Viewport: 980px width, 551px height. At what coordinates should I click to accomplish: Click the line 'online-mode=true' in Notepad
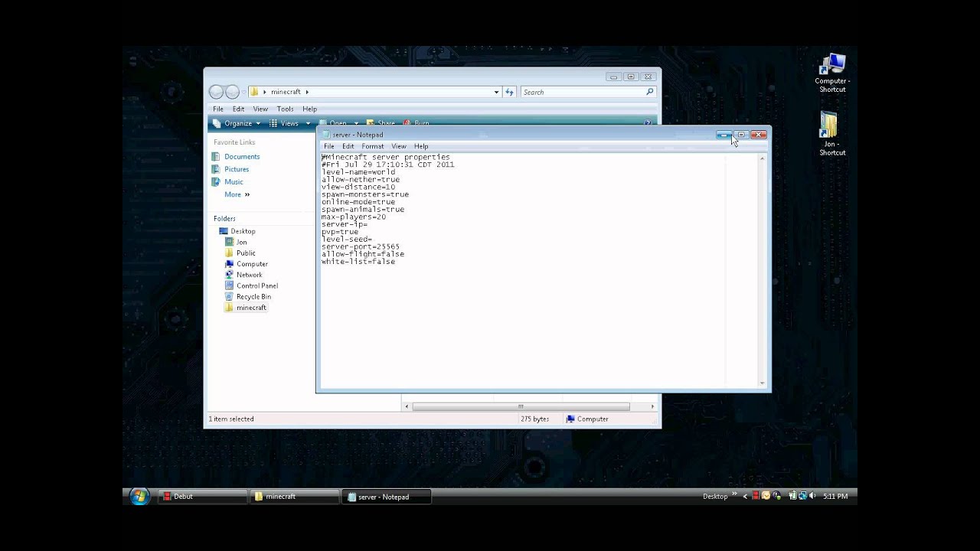358,202
